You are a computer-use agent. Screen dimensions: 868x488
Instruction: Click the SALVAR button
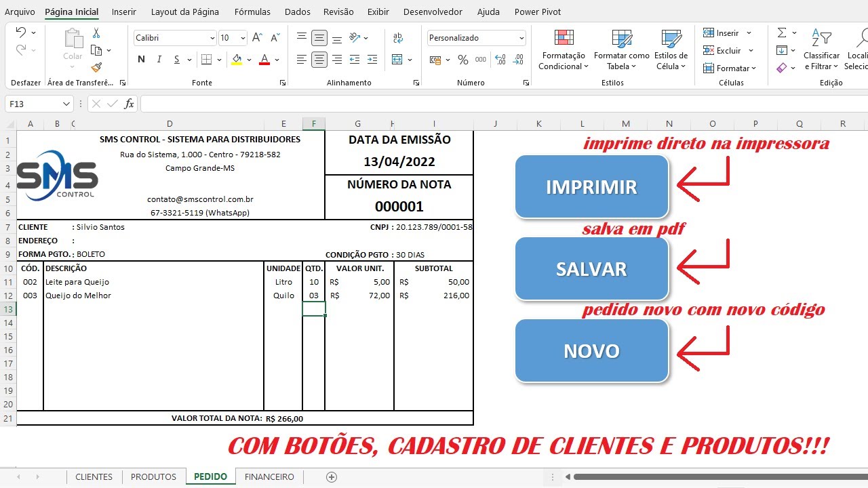(591, 269)
